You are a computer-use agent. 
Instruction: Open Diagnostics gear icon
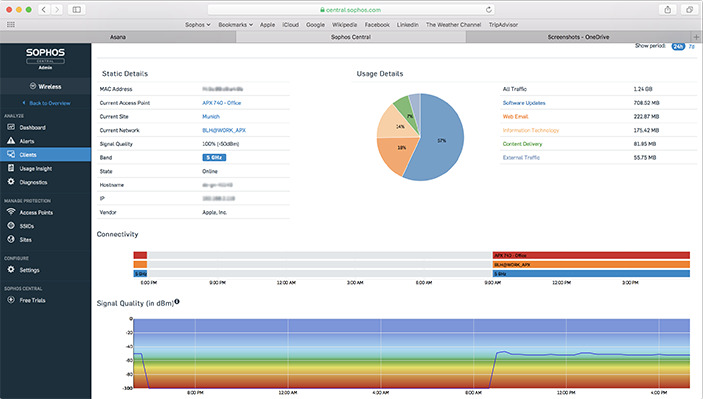(x=11, y=182)
